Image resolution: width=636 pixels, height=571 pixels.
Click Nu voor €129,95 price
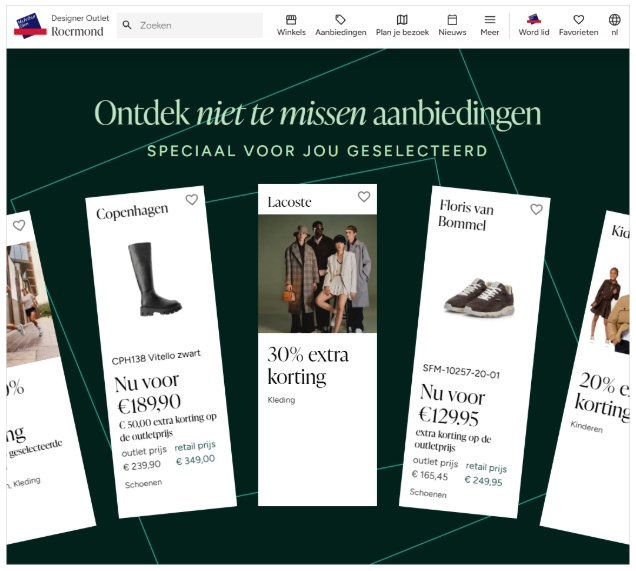click(x=451, y=405)
